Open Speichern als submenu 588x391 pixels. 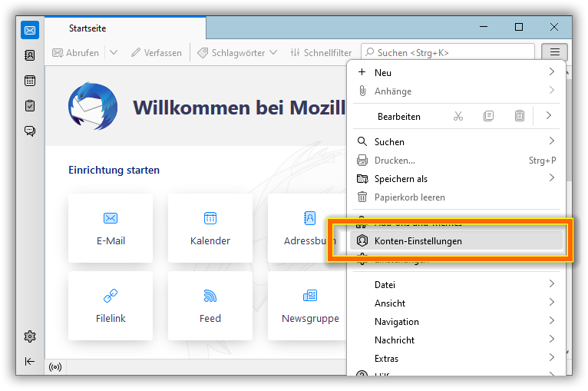456,179
